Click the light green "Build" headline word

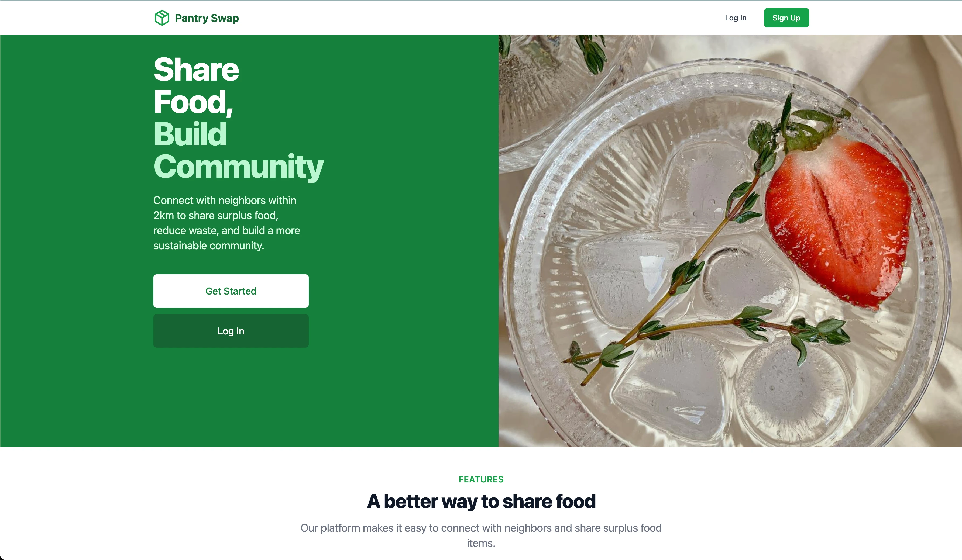pos(190,134)
